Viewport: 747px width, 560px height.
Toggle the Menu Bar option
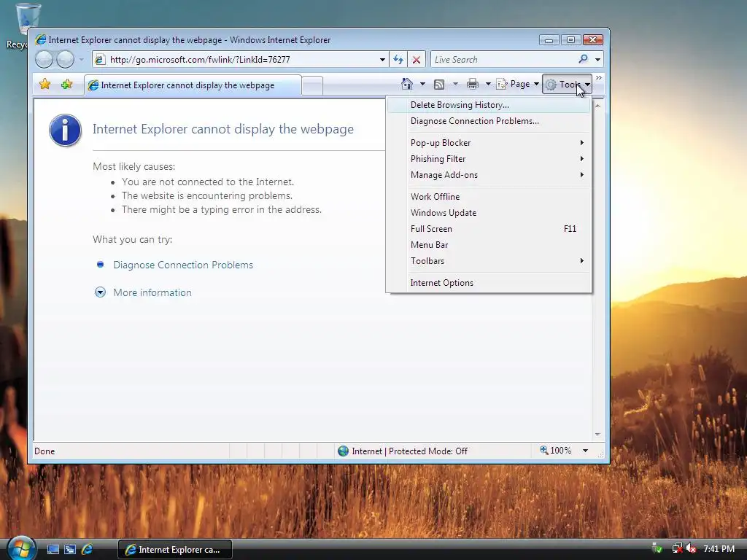coord(489,245)
